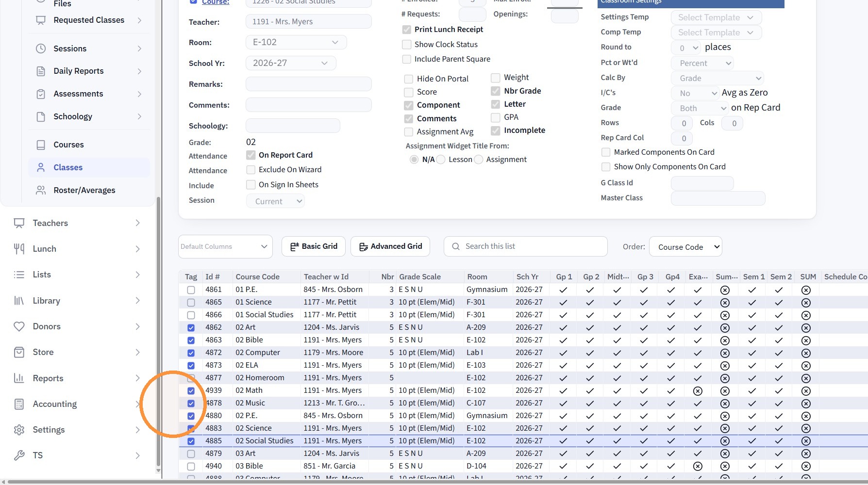
Task: Open the Pct or Wt'd dropdown
Action: click(702, 63)
